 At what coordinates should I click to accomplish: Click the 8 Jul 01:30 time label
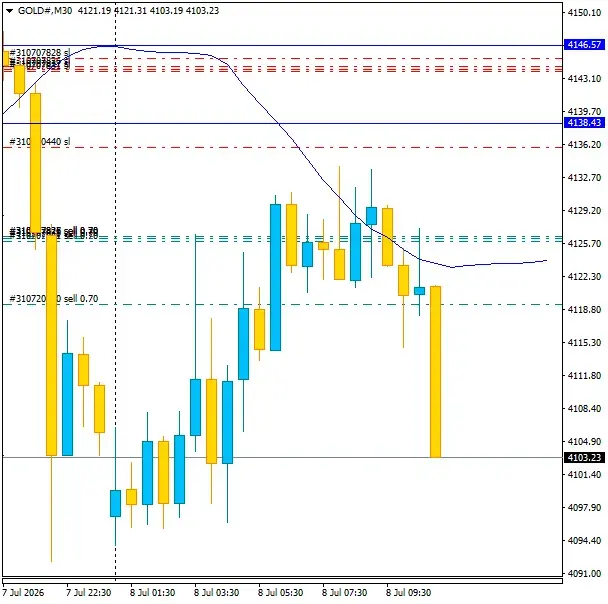[x=153, y=593]
